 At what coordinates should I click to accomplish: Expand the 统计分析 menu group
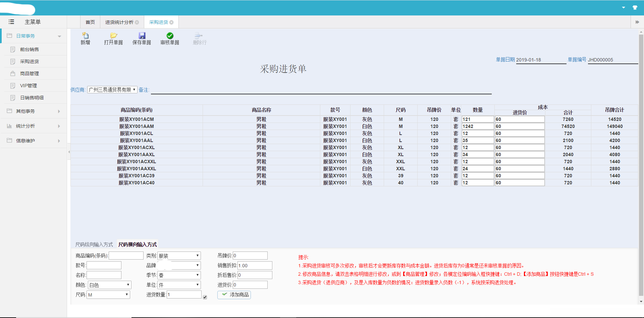click(x=34, y=126)
